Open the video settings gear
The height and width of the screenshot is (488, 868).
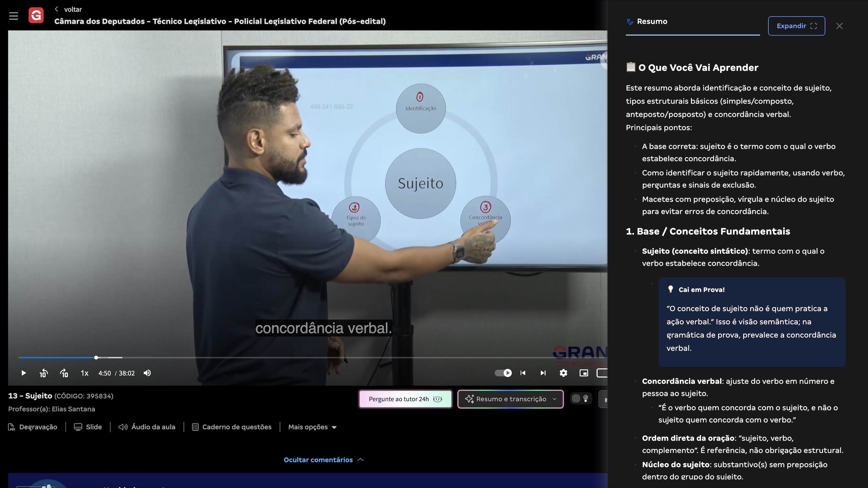[563, 373]
